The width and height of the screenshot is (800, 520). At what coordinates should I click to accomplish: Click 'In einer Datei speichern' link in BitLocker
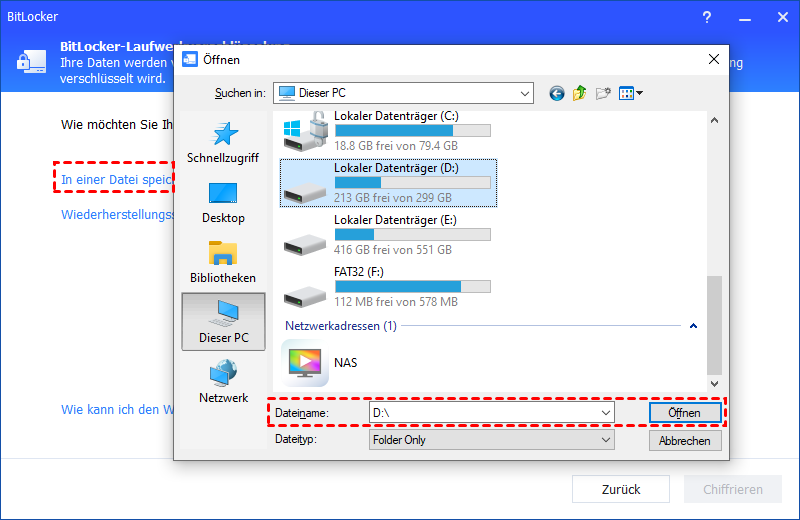coord(117,180)
